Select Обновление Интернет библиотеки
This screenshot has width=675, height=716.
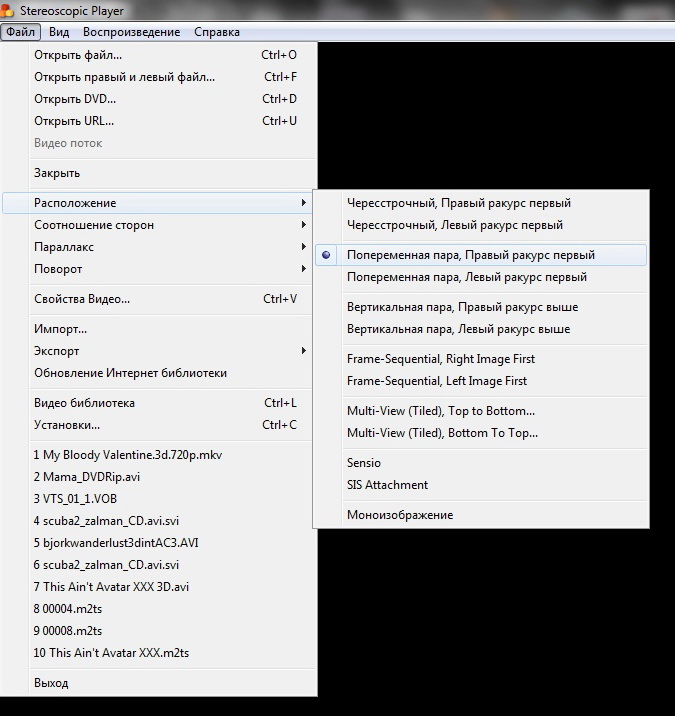click(159, 373)
